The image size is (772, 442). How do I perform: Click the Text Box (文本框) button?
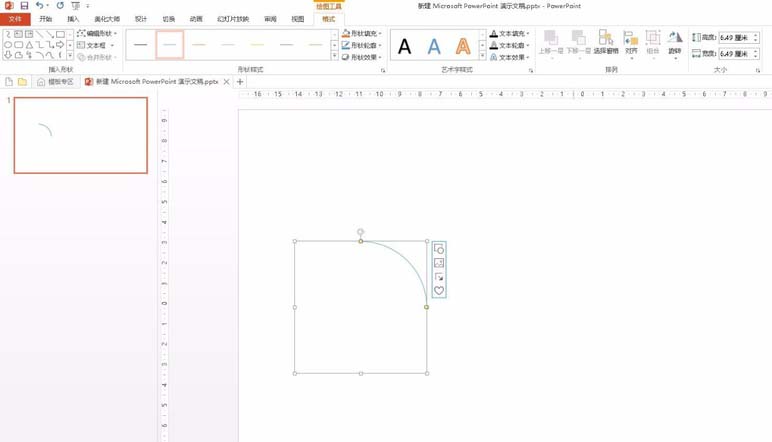[96, 45]
